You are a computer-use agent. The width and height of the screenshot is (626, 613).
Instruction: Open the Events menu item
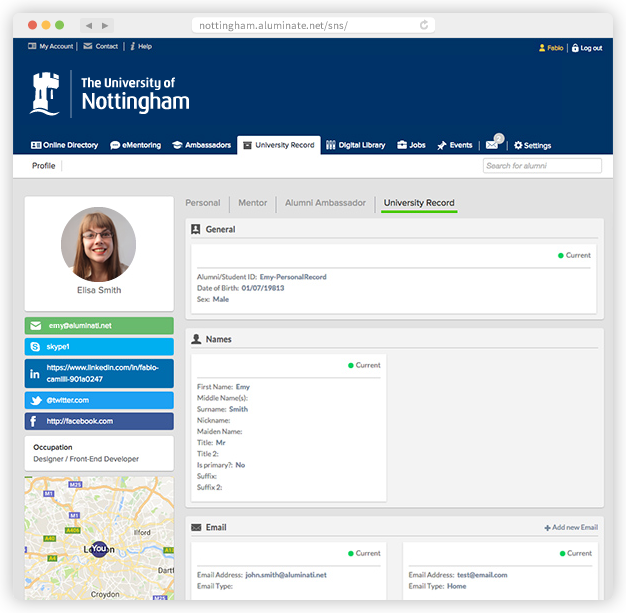click(454, 145)
